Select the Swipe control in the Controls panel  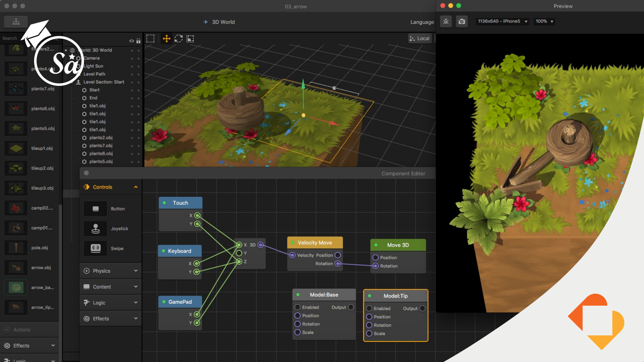click(95, 248)
